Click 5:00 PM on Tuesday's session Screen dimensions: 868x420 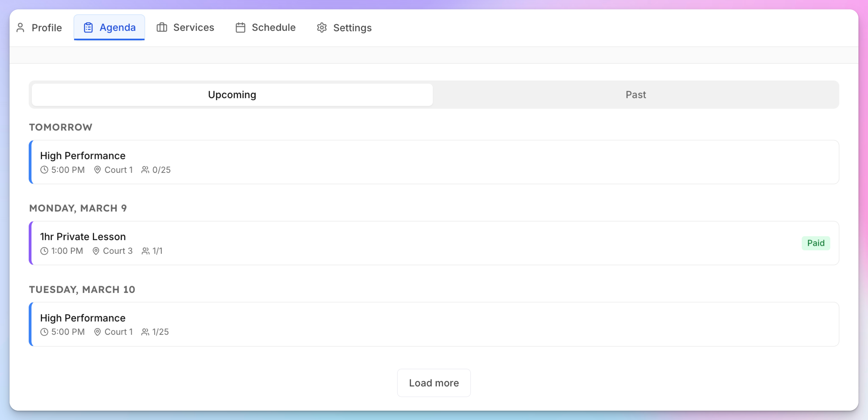pyautogui.click(x=68, y=332)
